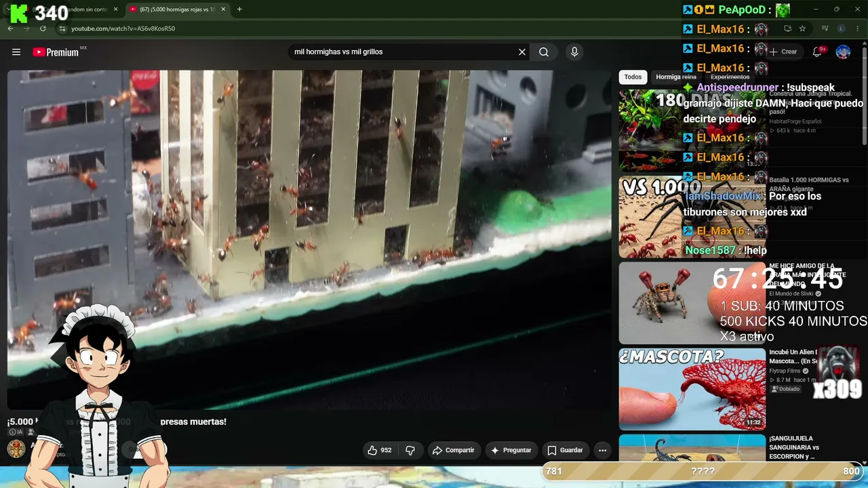868x488 pixels.
Task: Open the channel avatar below the video
Action: click(x=16, y=449)
